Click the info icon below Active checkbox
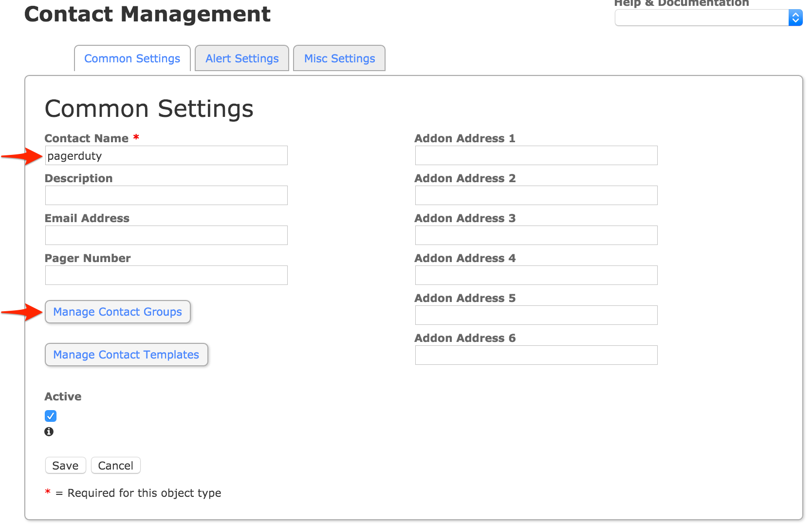 (49, 432)
